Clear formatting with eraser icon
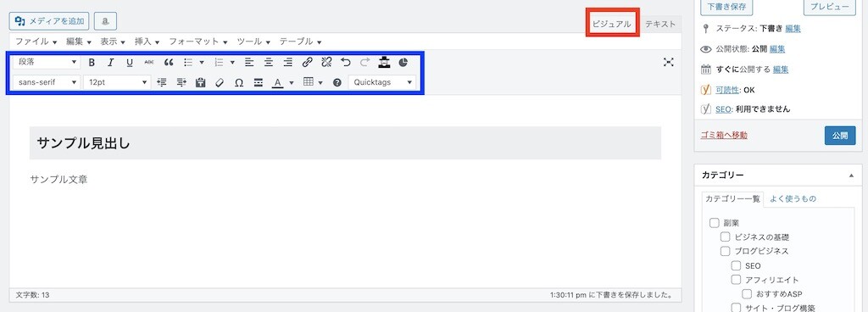 point(220,82)
